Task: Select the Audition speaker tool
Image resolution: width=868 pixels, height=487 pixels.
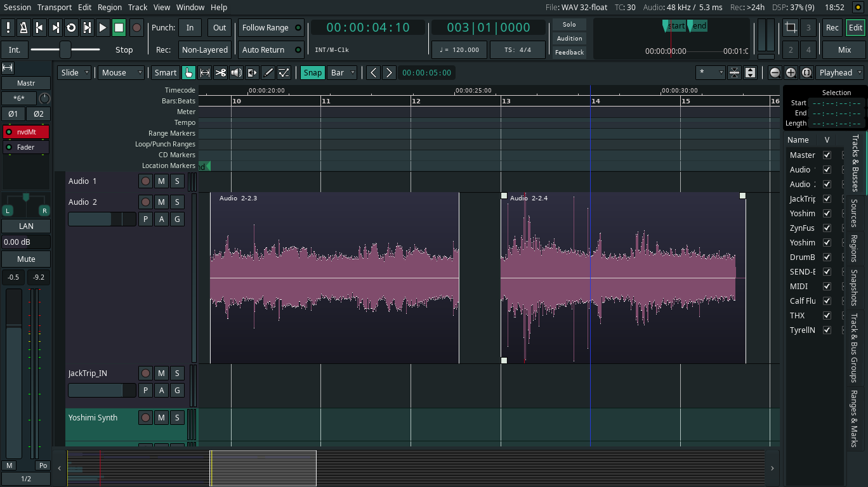Action: click(x=236, y=72)
